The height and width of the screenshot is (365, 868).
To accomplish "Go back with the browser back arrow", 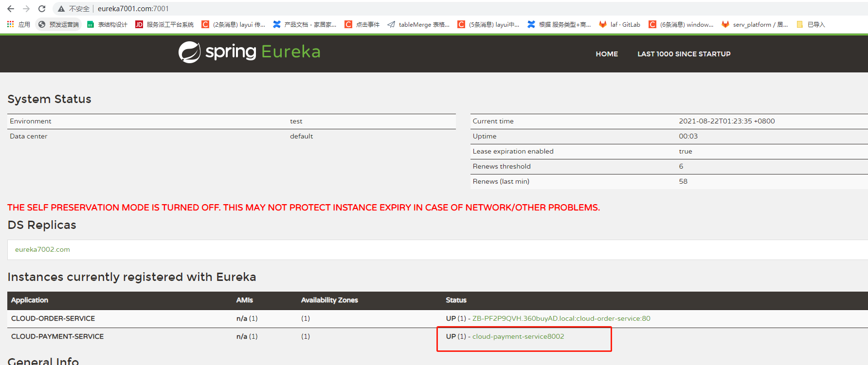I will click(11, 9).
